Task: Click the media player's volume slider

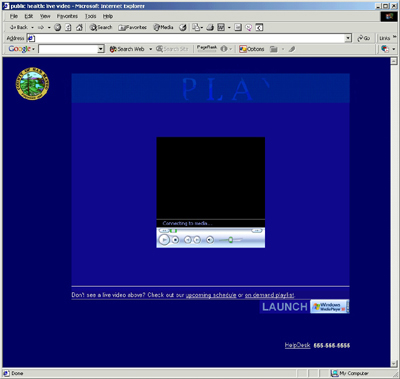Action: tap(231, 240)
